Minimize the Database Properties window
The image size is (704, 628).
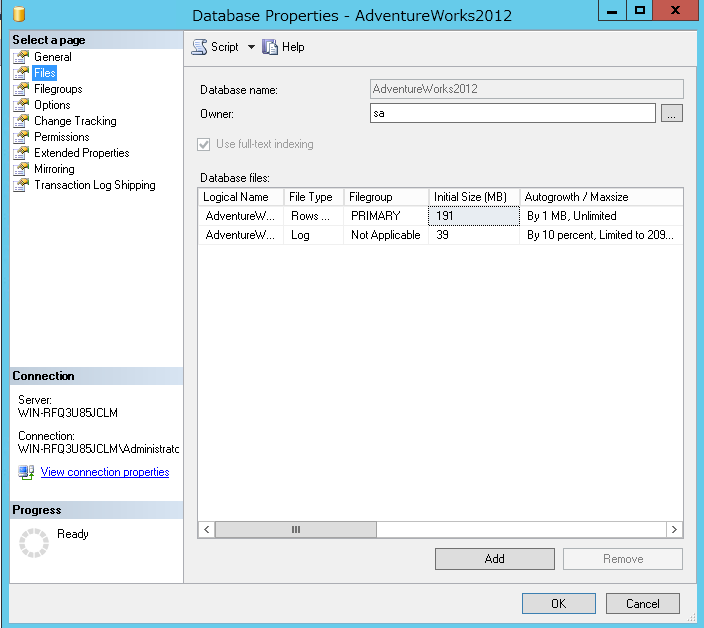[x=612, y=10]
